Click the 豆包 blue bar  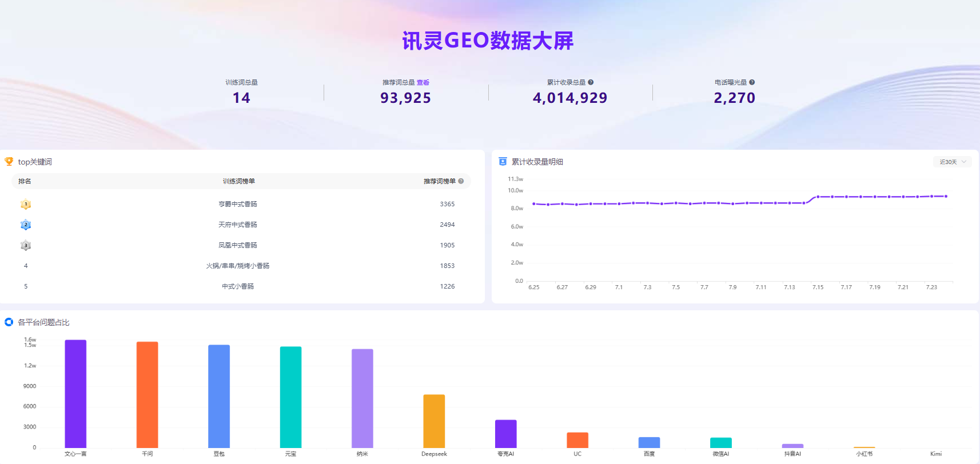[219, 396]
